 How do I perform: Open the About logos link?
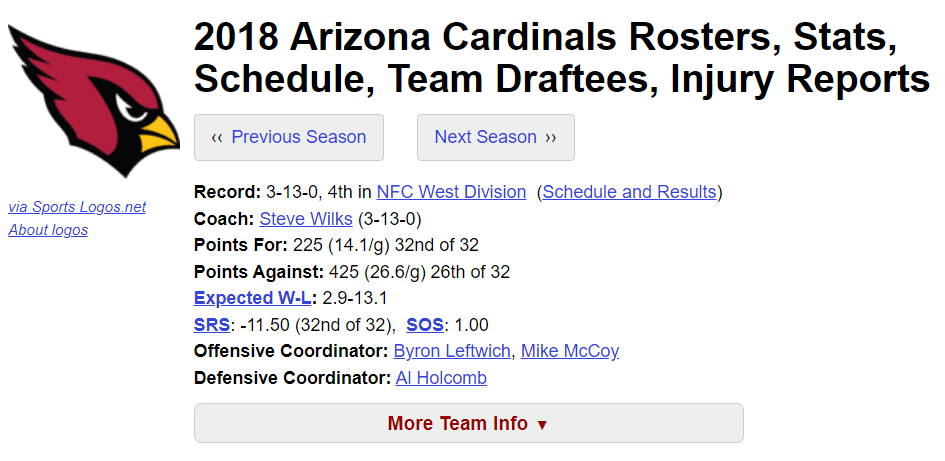[48, 230]
